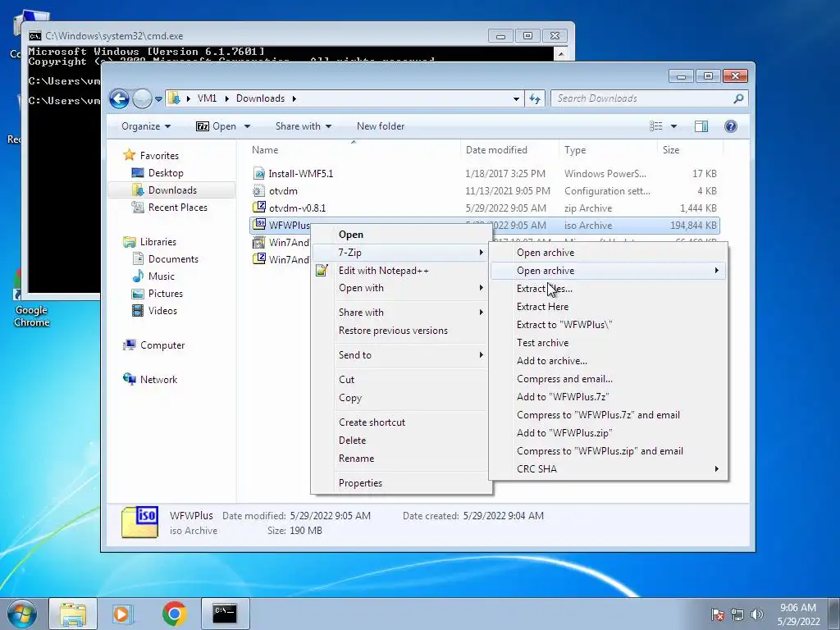Open the Music library
Screen dimensions: 840x630
tap(161, 276)
